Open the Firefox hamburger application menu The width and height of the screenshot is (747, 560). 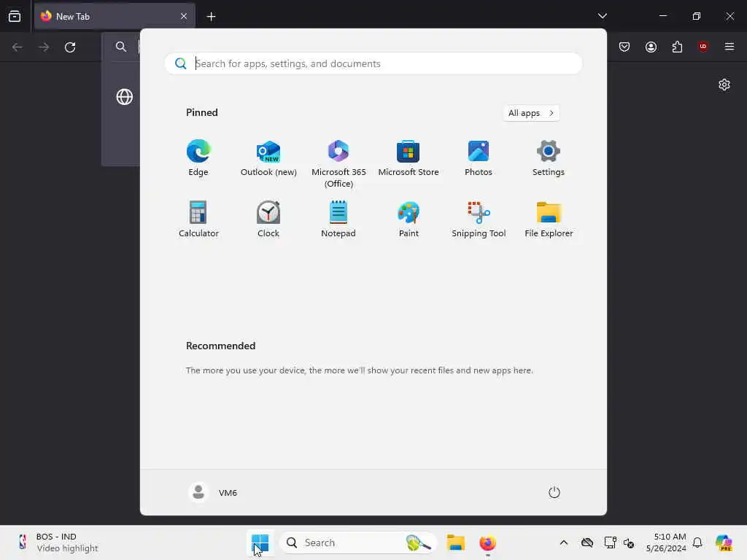click(x=729, y=47)
